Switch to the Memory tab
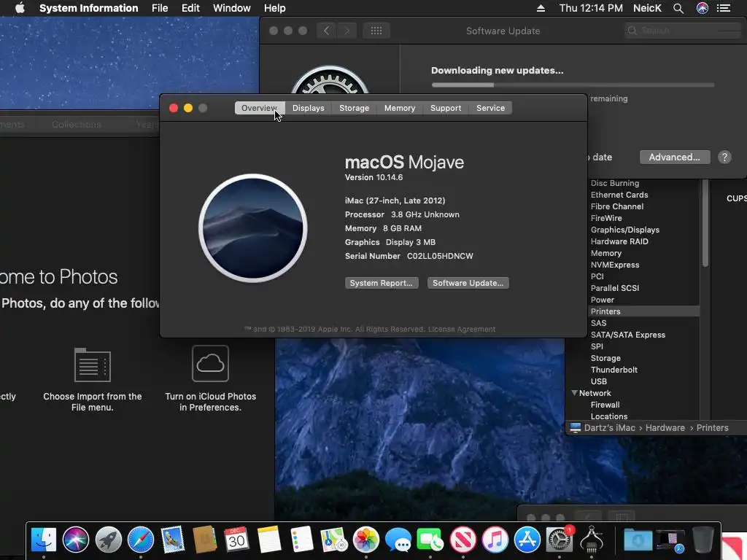747x560 pixels. coord(400,108)
